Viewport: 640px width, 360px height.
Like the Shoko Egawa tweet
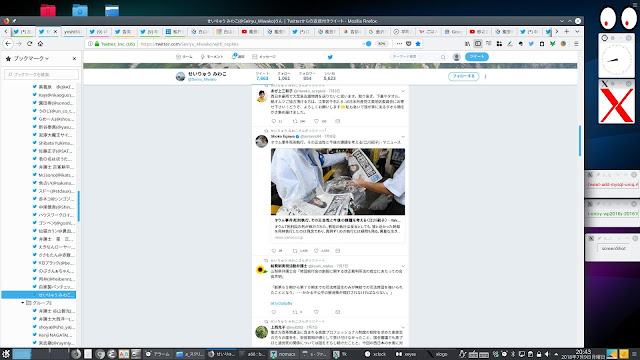point(316,251)
